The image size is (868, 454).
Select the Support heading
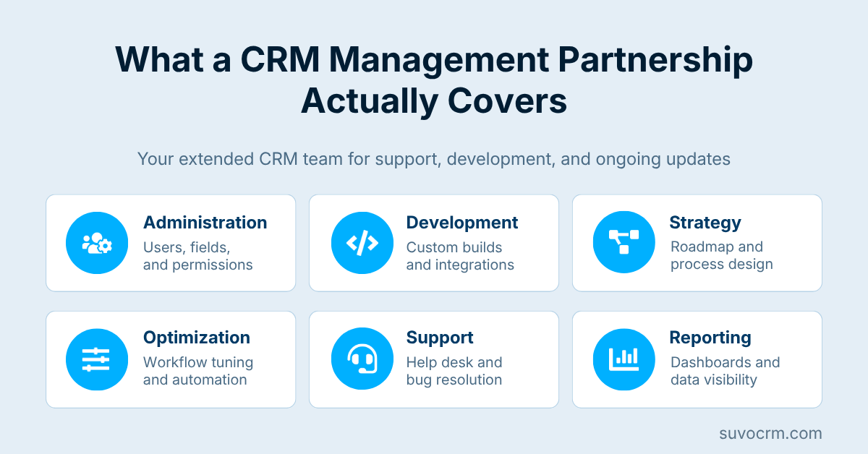click(440, 338)
